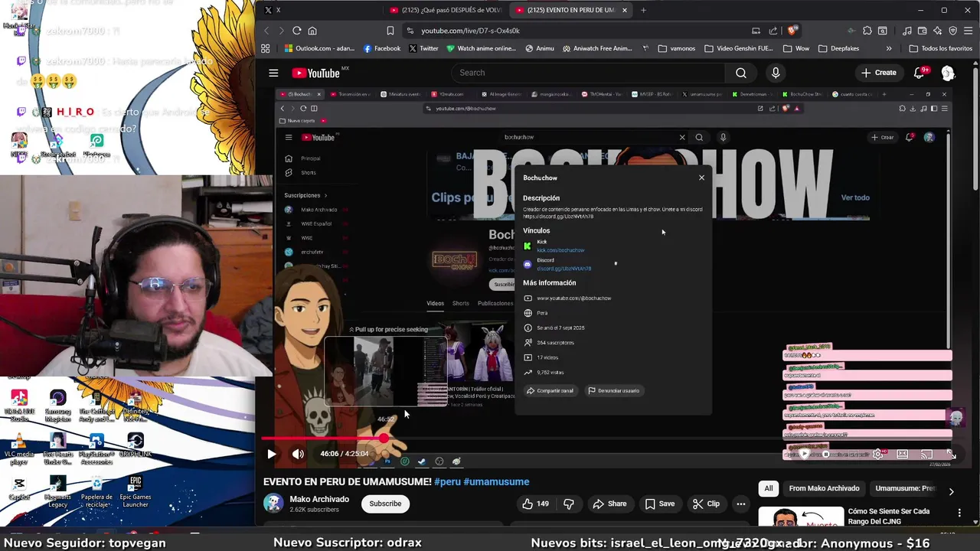
Task: Open Mako Archivado channel avatar
Action: pos(273,504)
